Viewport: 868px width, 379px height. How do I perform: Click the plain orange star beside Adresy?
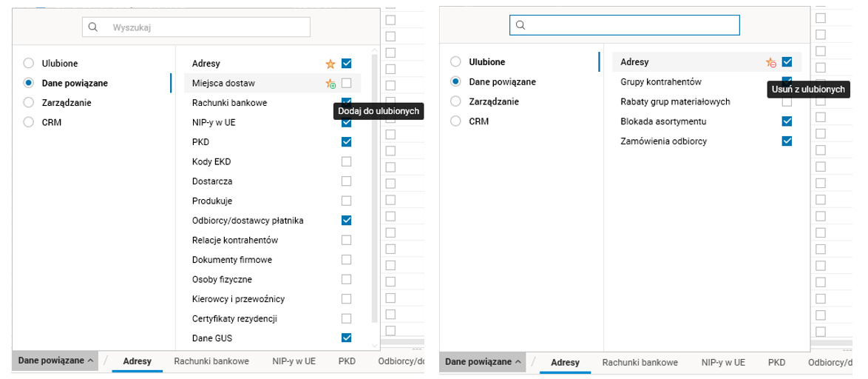coord(330,64)
